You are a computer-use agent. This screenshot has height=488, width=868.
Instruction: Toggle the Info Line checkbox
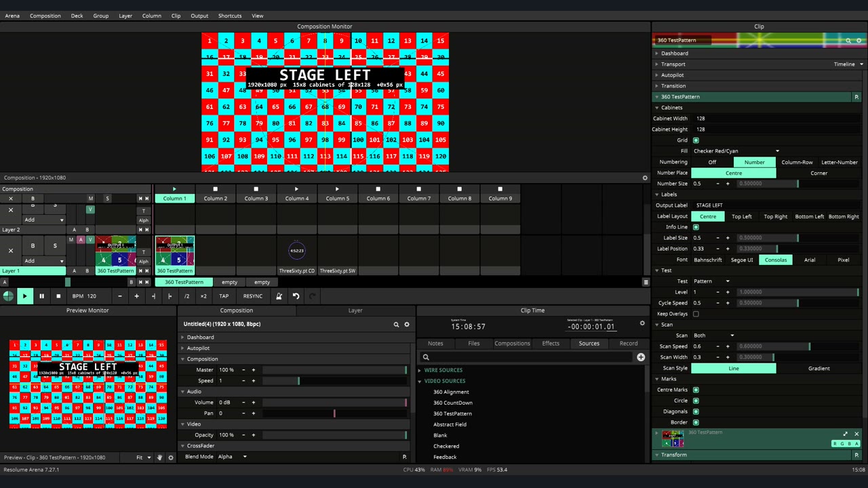tap(696, 227)
